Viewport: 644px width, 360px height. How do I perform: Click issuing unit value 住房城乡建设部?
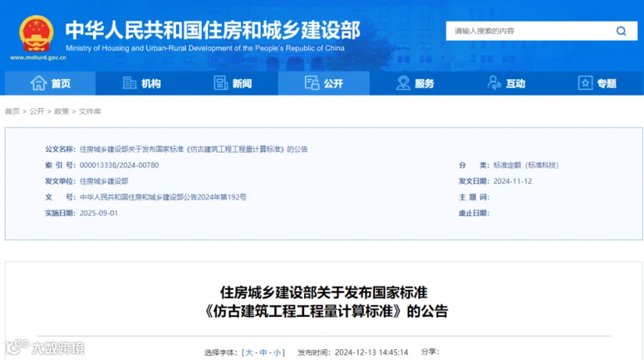point(104,181)
